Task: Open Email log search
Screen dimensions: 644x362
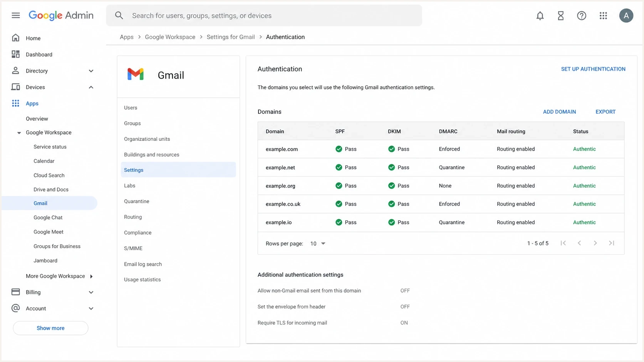Action: 143,264
